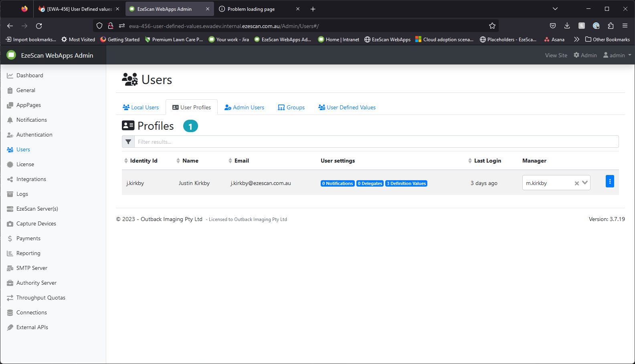Switch to the Groups tab
The width and height of the screenshot is (635, 364).
click(x=291, y=107)
